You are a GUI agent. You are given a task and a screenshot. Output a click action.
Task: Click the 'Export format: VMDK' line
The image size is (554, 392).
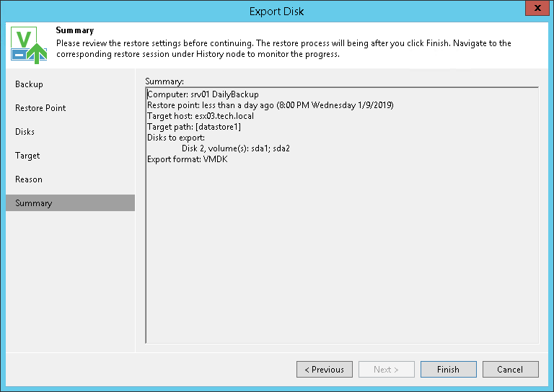click(x=188, y=159)
